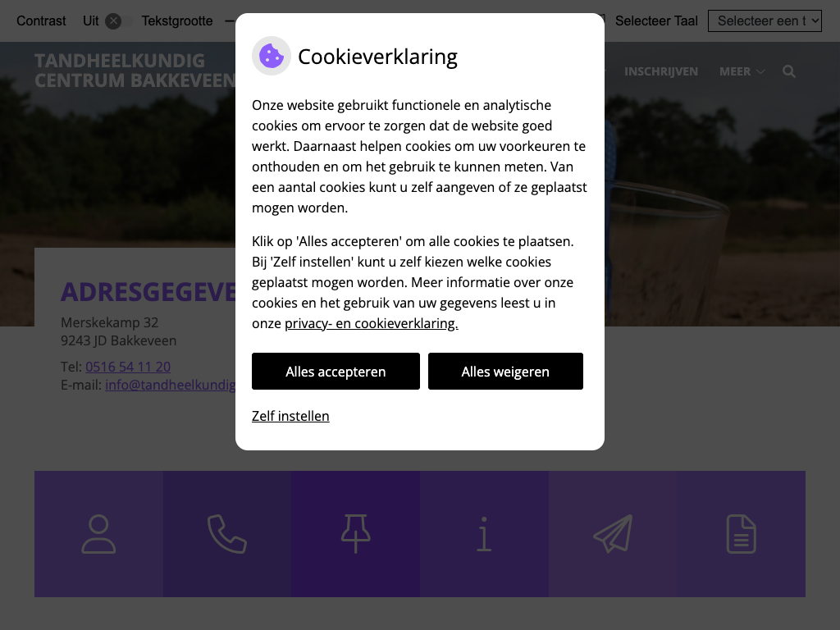Open the INSCHRIJVEN menu item

coord(661,71)
